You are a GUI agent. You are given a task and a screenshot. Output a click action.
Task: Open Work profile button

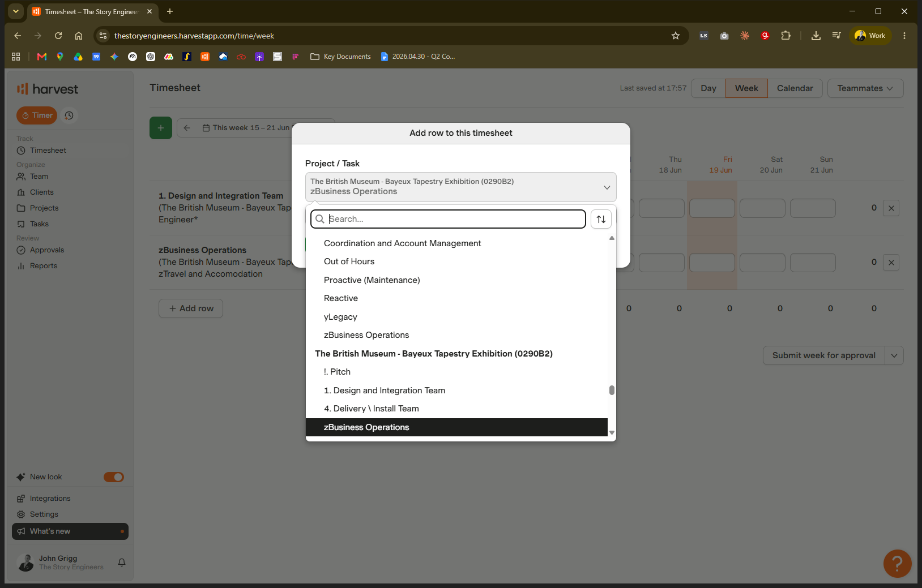pyautogui.click(x=870, y=36)
